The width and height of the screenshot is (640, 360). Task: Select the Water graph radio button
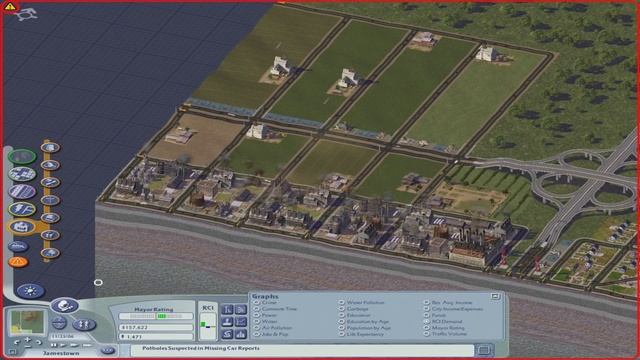257,322
